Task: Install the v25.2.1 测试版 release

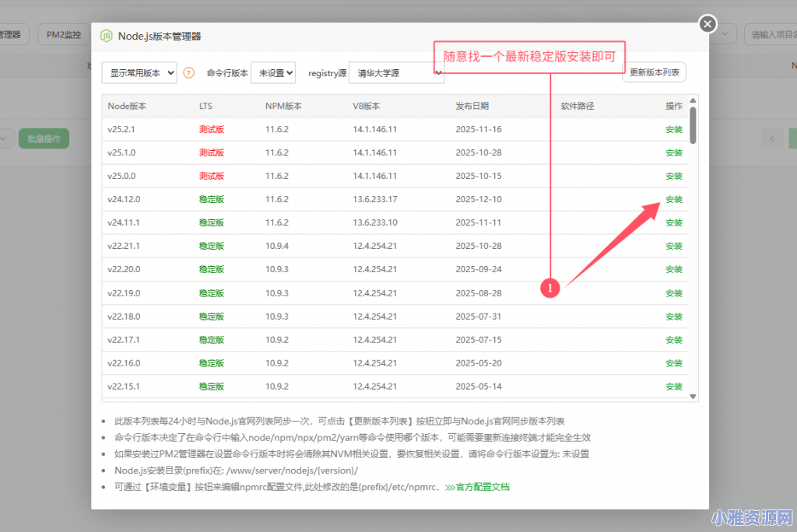Action: [674, 129]
